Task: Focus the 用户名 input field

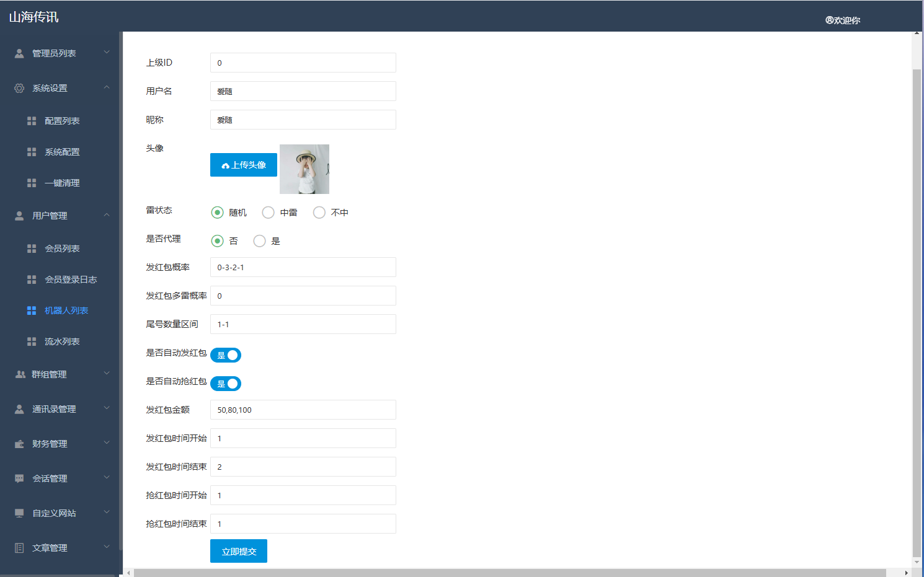Action: [x=303, y=91]
